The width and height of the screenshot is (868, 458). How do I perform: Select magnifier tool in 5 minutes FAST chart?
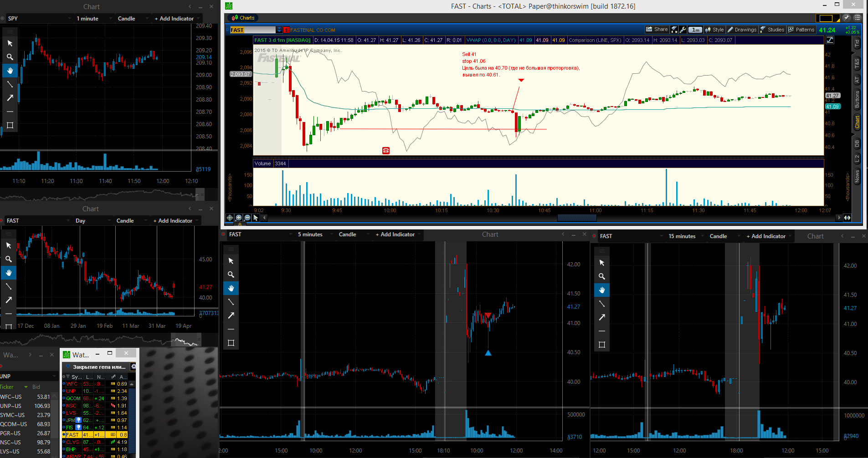click(x=231, y=275)
